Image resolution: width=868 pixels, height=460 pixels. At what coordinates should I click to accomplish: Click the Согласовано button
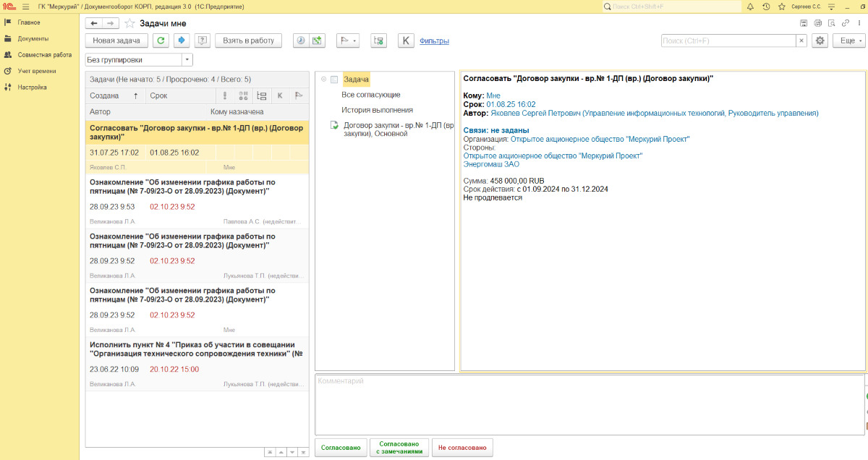pos(340,448)
